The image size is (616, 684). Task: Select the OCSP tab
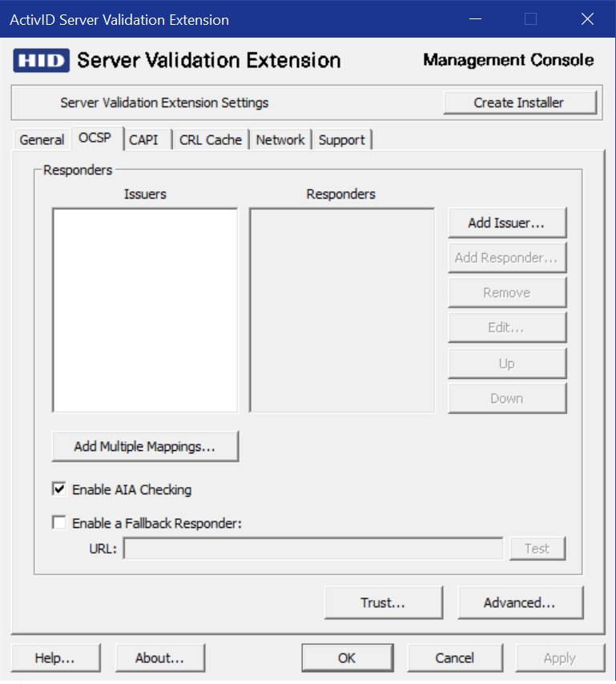pyautogui.click(x=97, y=138)
